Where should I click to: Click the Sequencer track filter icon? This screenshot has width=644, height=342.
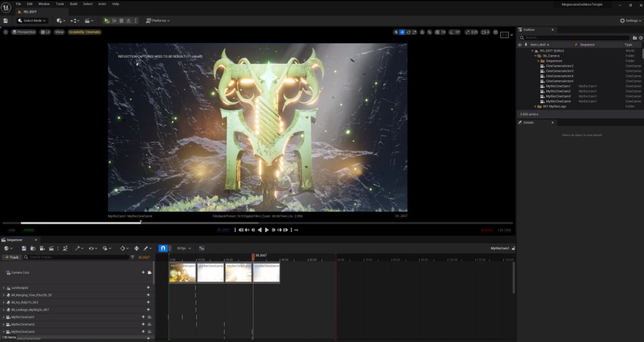point(133,257)
